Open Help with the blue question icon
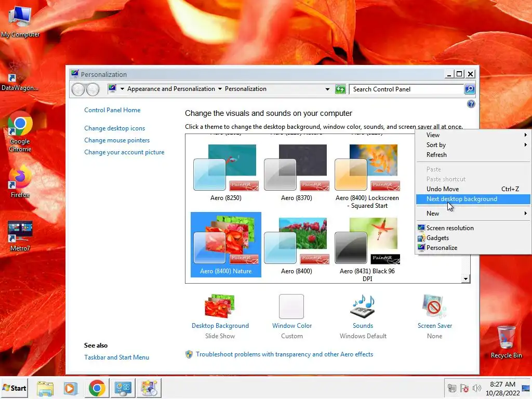The width and height of the screenshot is (532, 399). coord(471,104)
